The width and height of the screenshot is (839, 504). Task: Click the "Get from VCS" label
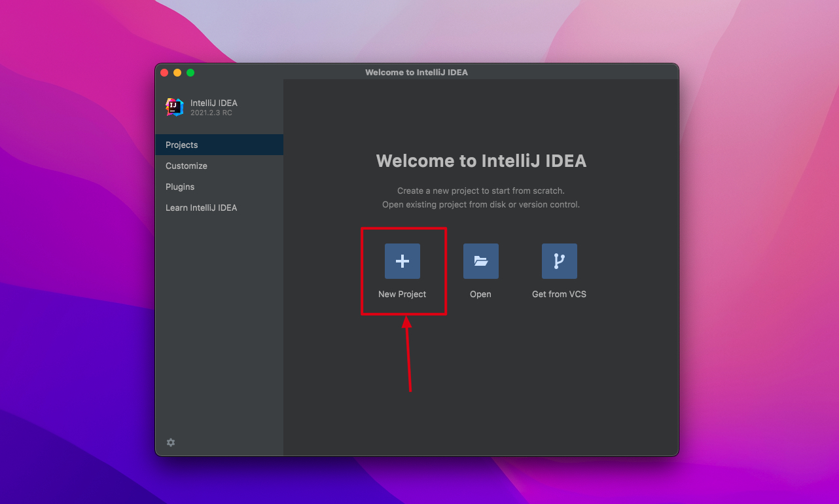tap(560, 295)
